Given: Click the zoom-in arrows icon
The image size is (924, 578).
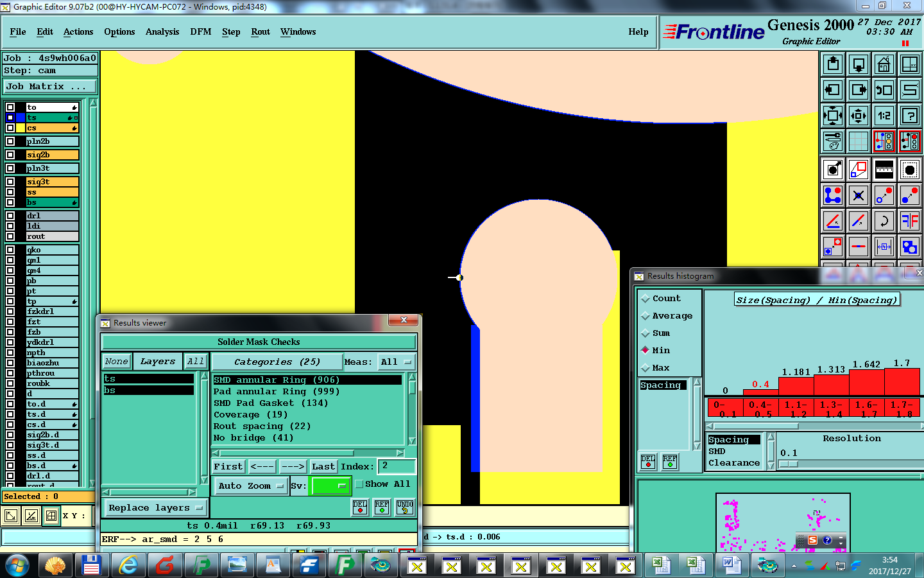Looking at the screenshot, I should click(x=832, y=116).
